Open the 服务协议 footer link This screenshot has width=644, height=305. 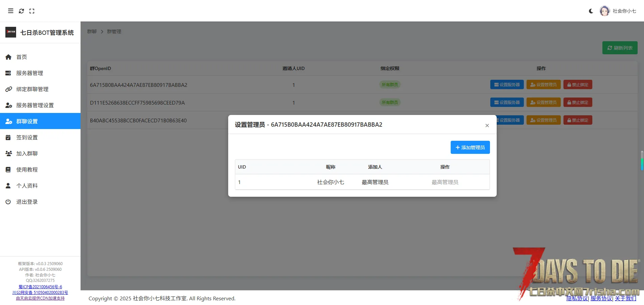(601, 298)
